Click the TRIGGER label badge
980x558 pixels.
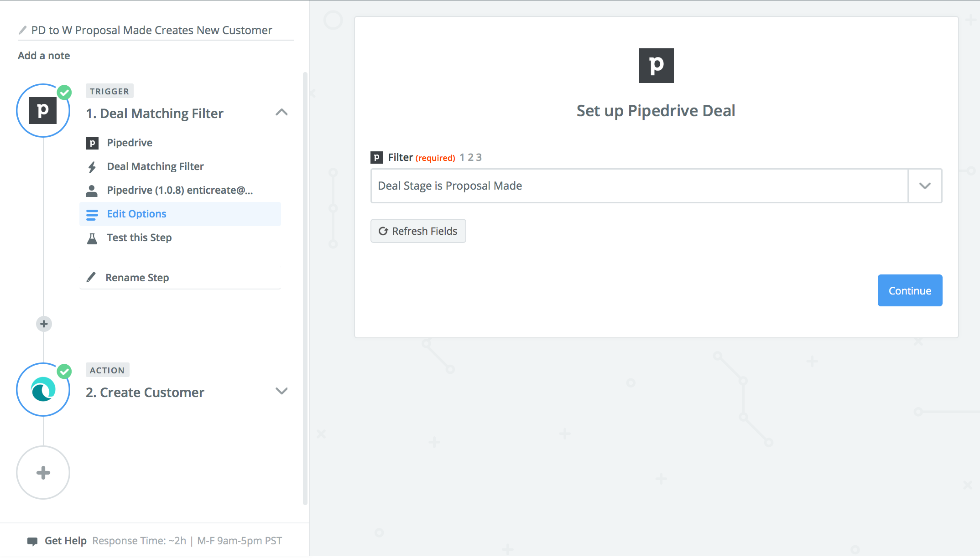click(x=109, y=91)
